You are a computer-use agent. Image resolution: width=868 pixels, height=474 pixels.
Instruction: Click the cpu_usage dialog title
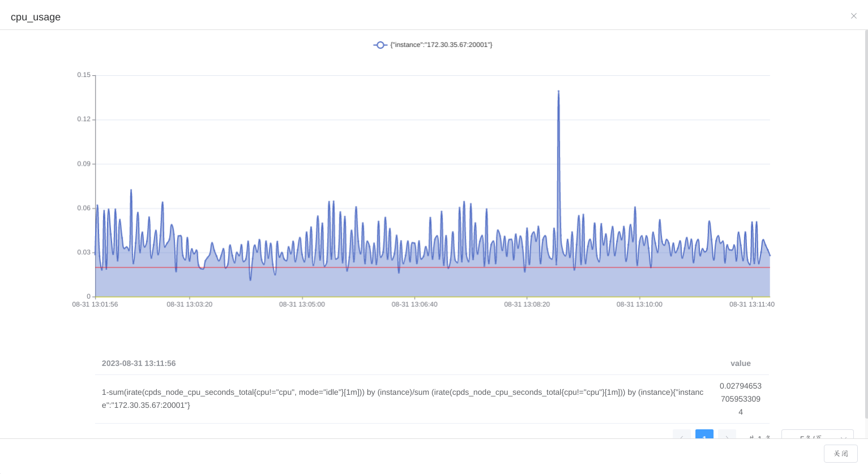[x=36, y=17]
